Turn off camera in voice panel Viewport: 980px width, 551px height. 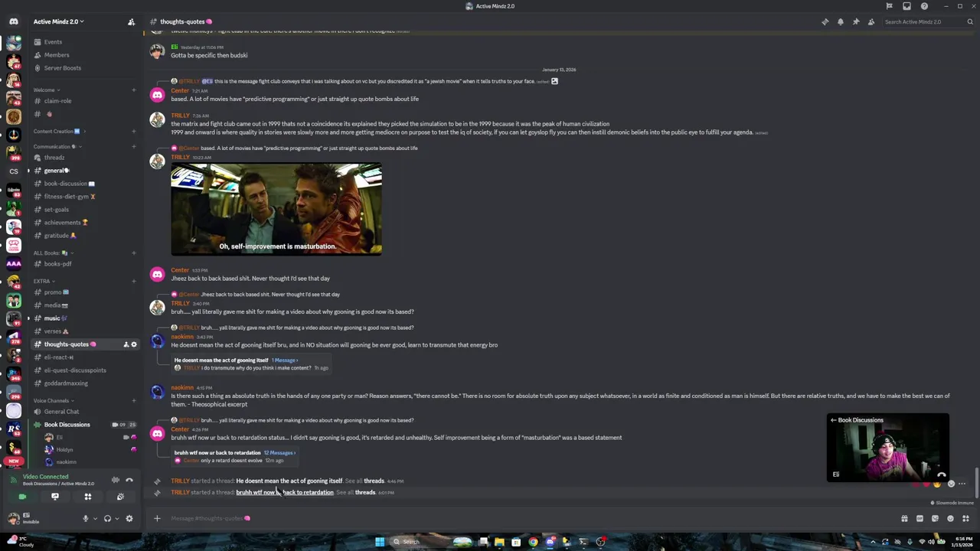click(x=21, y=497)
